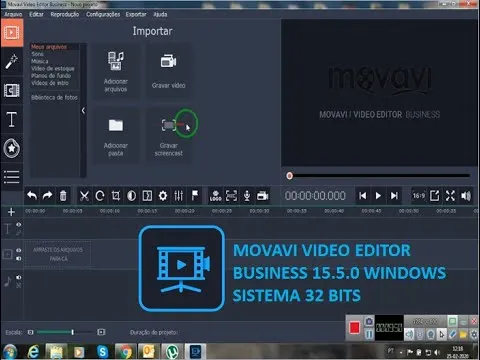Mute the video track audio

pyautogui.click(x=19, y=258)
